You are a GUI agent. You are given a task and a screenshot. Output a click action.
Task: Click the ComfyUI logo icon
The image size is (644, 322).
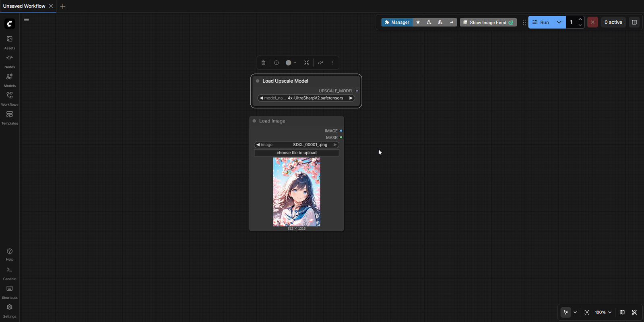(x=10, y=24)
